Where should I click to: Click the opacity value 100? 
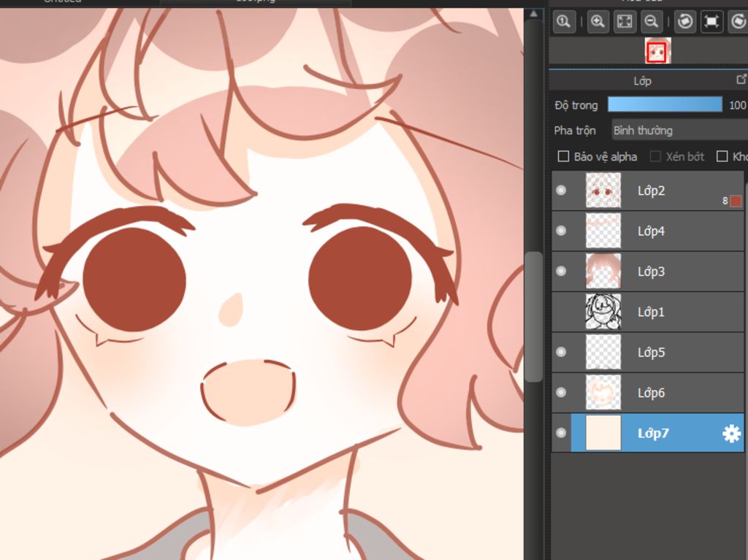(x=738, y=105)
